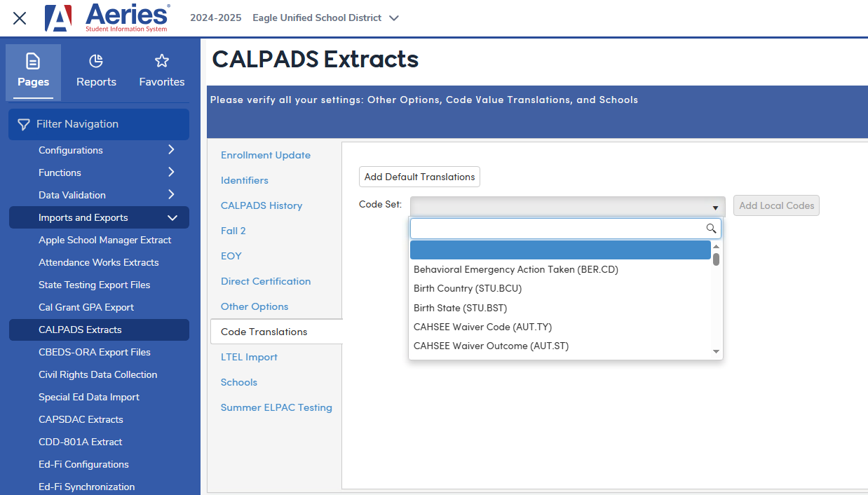Switch to the Reports tab
The width and height of the screenshot is (868, 495).
(x=96, y=72)
